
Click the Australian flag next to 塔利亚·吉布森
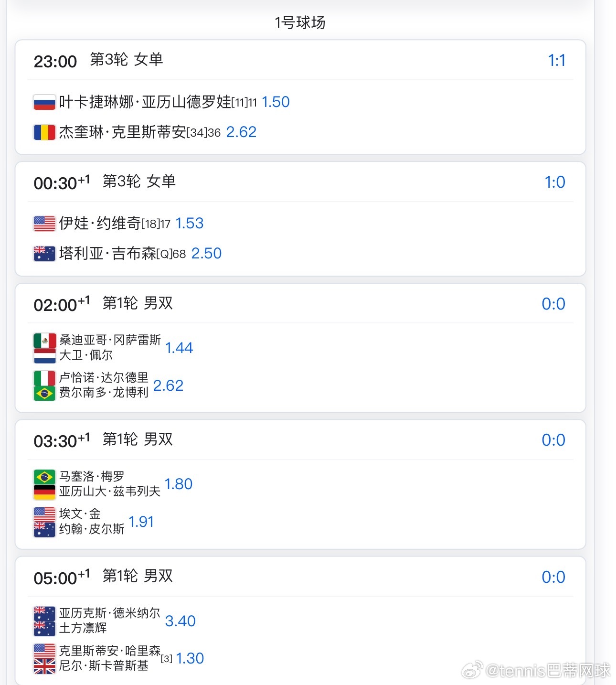coord(44,254)
